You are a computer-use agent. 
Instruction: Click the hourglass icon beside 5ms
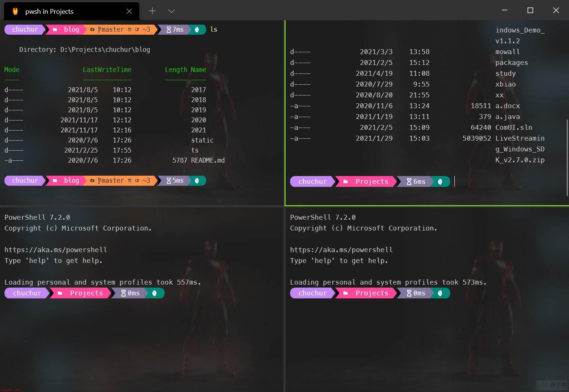[169, 181]
